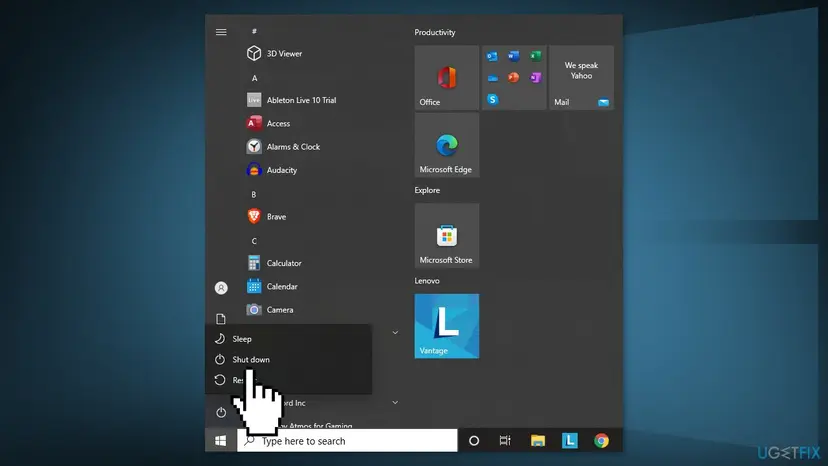Open OneDrive in Office apps folder tile

point(492,78)
